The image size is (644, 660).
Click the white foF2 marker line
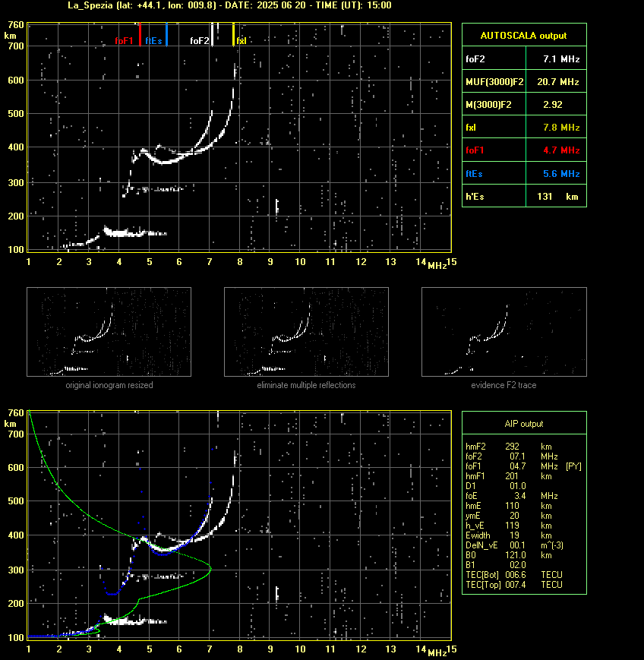212,34
